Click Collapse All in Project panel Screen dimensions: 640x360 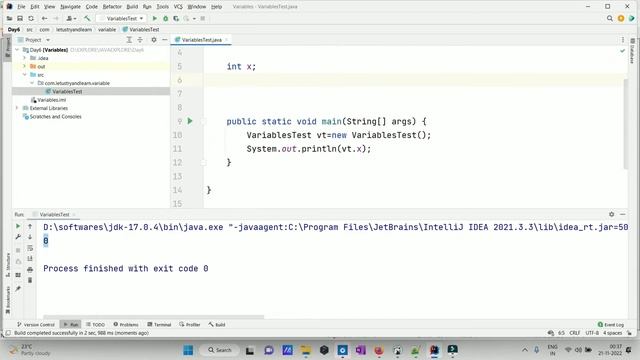click(x=140, y=40)
